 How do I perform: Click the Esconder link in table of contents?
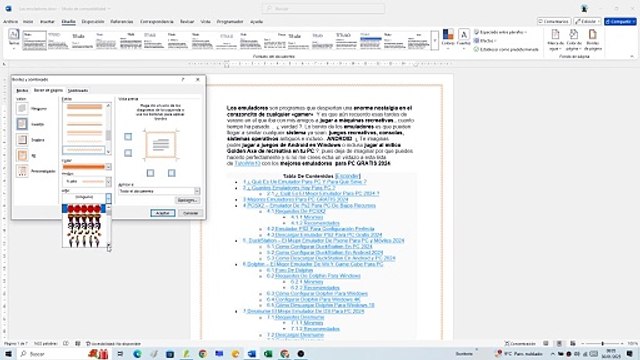(x=347, y=176)
